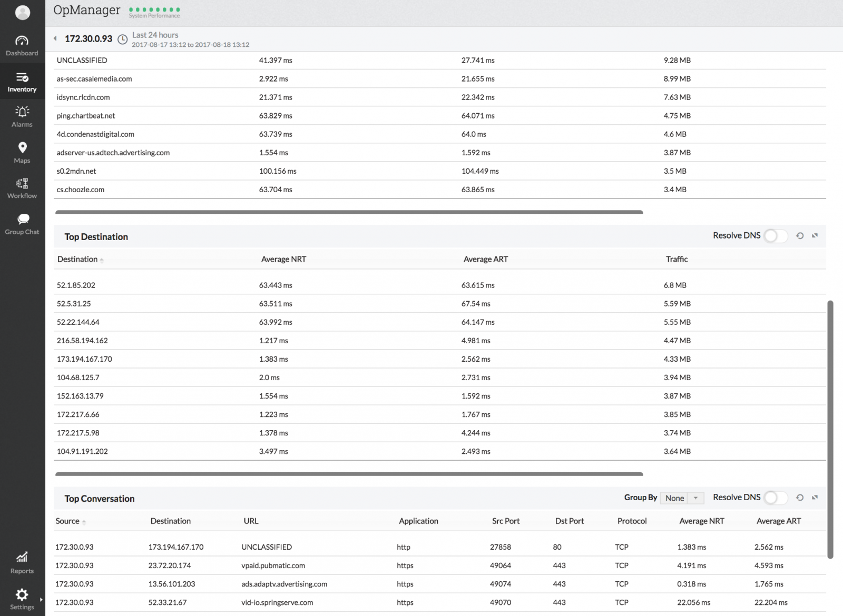The image size is (843, 616).
Task: Select the Inventory menu item
Action: click(22, 82)
